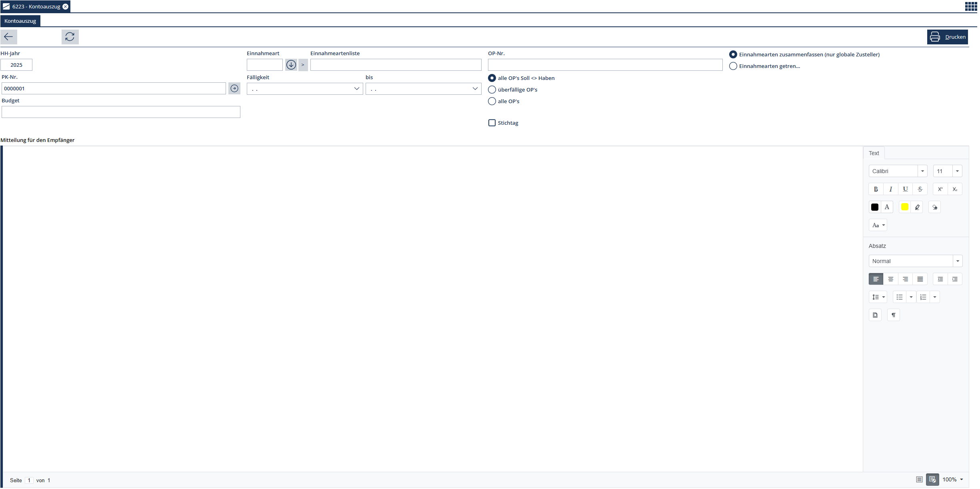Select the Text tab in side panel
The width and height of the screenshot is (980, 489).
tap(874, 153)
